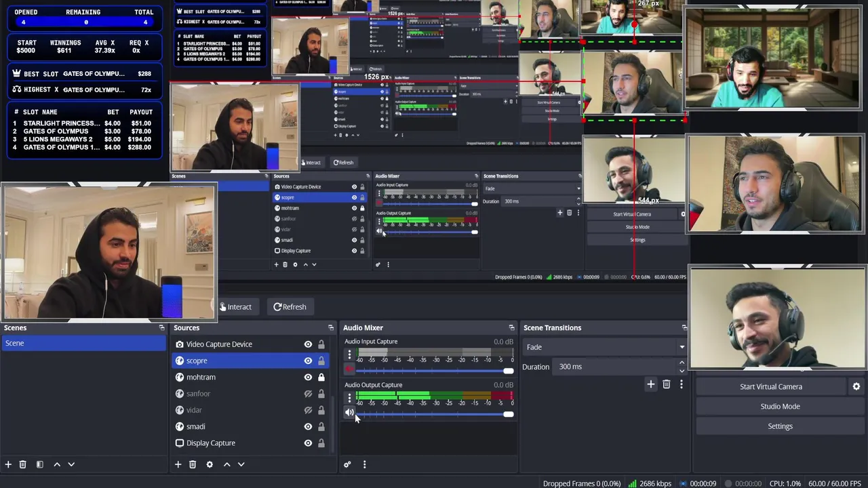Lock the Display Capture source
Screen dimensions: 868x488
321,443
